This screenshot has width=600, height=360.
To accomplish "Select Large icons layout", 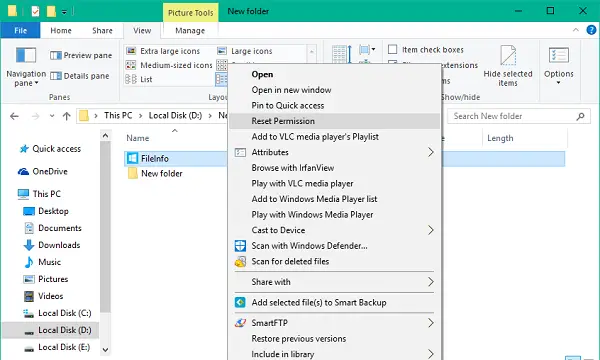I will [x=245, y=51].
